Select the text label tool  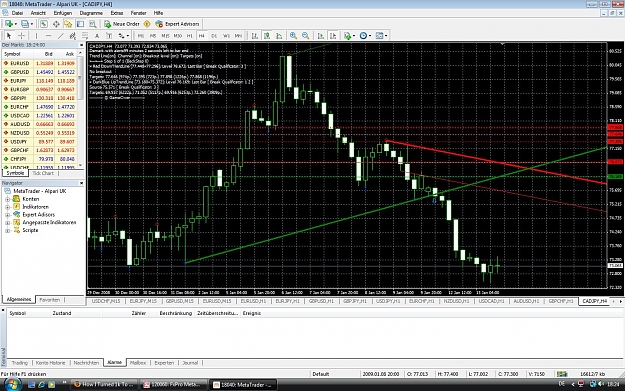(x=109, y=36)
